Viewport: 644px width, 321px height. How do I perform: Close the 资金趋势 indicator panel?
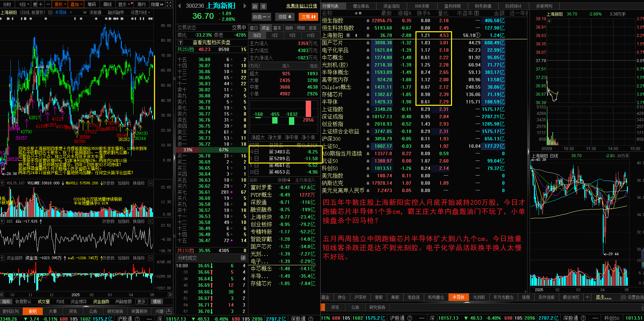pyautogui.click(x=150, y=258)
